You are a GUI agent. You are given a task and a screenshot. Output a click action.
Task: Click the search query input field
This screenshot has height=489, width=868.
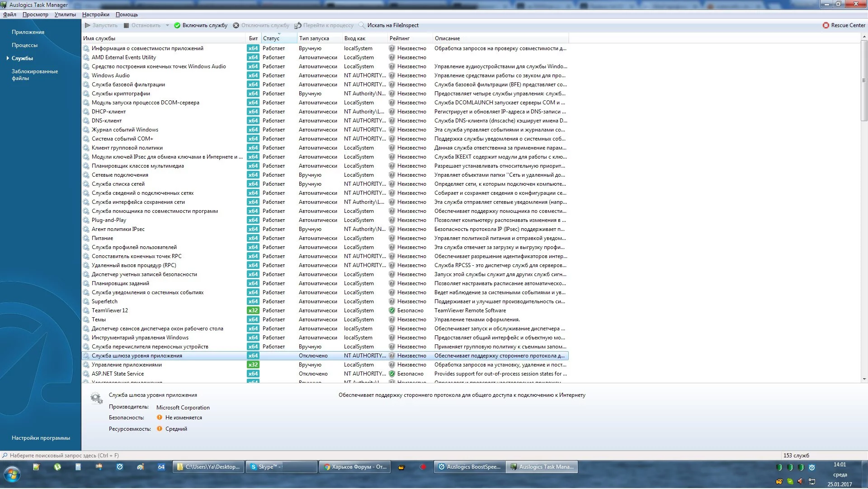coord(181,456)
